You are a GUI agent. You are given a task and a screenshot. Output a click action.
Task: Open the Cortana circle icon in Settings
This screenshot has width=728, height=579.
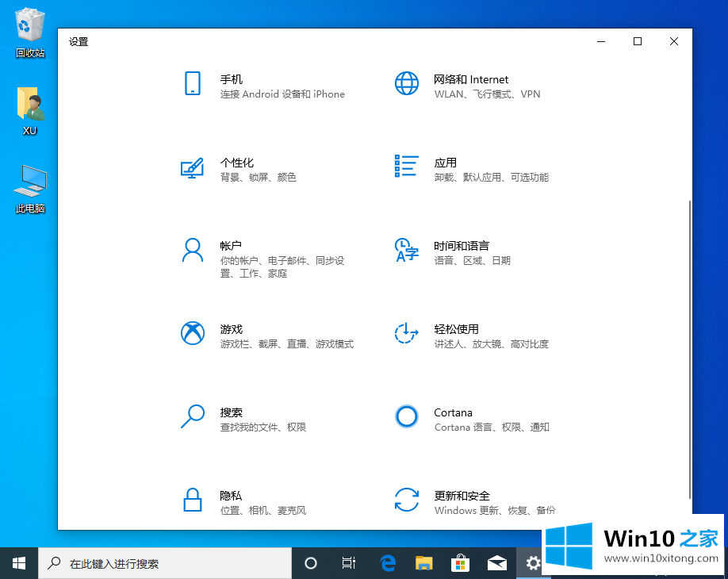(x=407, y=416)
